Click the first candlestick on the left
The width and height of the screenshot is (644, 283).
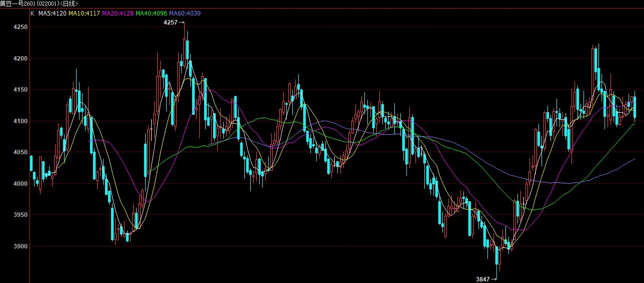pyautogui.click(x=32, y=164)
